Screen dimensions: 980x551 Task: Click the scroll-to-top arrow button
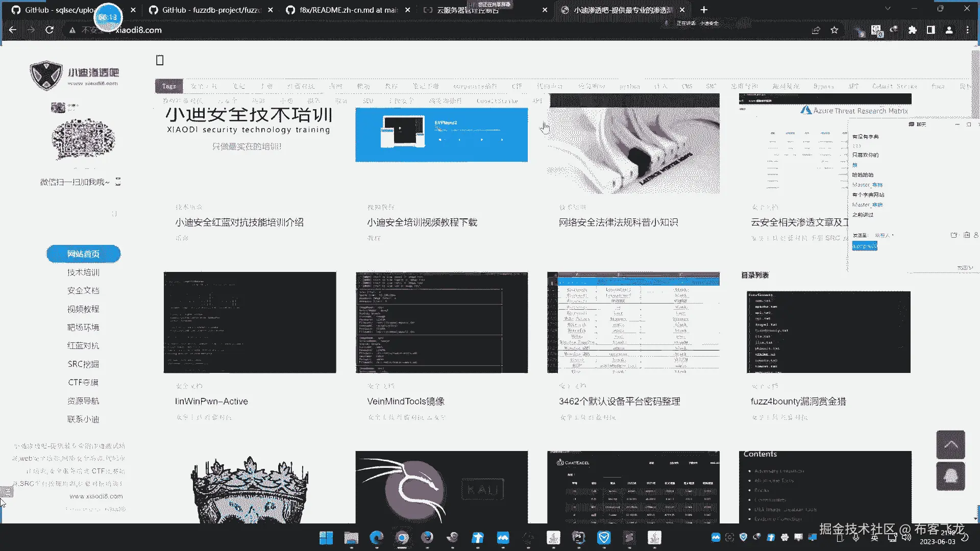click(950, 445)
